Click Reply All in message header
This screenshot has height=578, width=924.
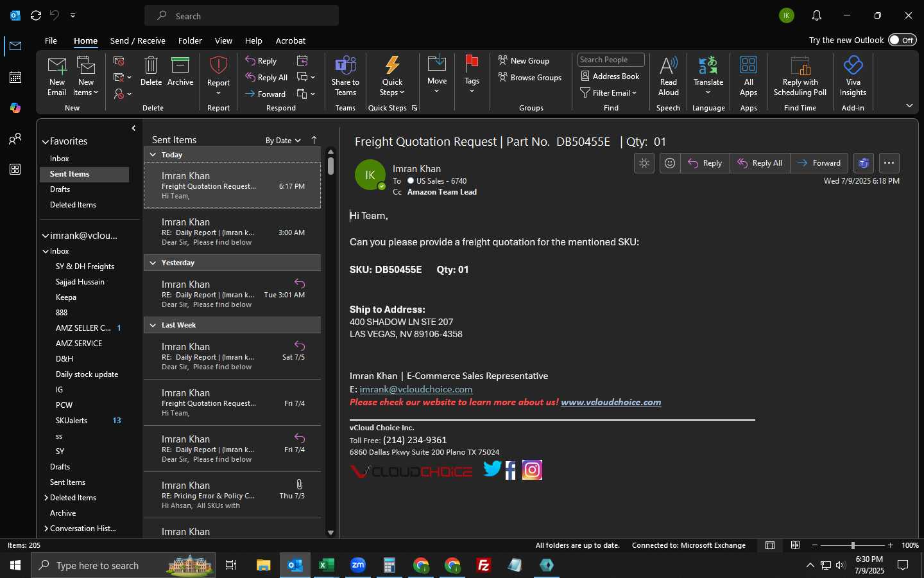click(x=760, y=163)
